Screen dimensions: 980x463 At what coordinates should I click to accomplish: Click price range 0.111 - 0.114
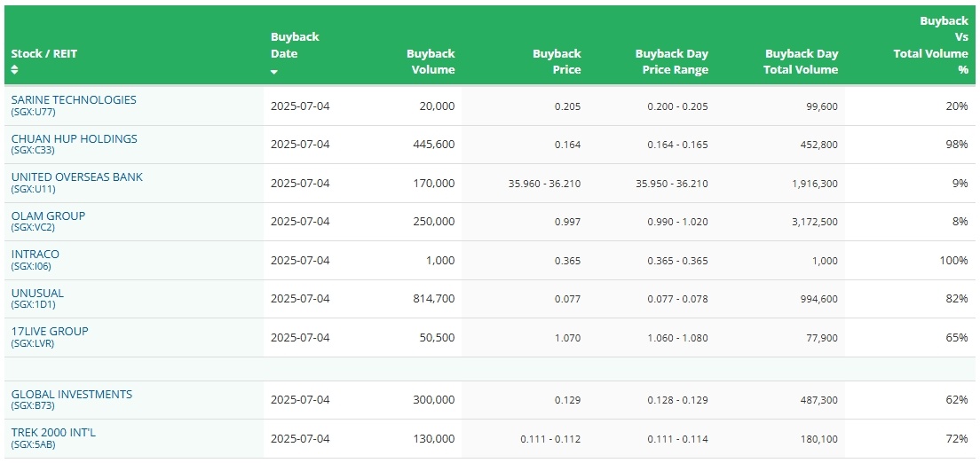[678, 439]
